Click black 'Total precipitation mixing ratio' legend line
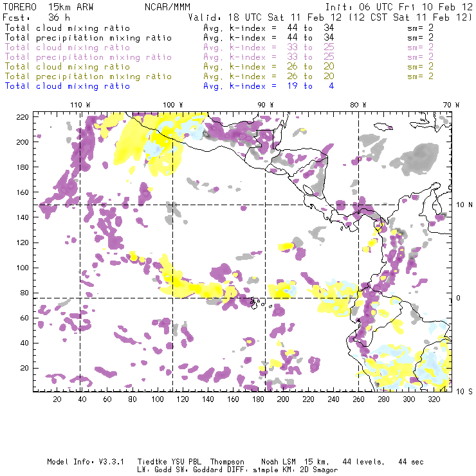Viewport: 476px width, 476px height. (x=88, y=38)
